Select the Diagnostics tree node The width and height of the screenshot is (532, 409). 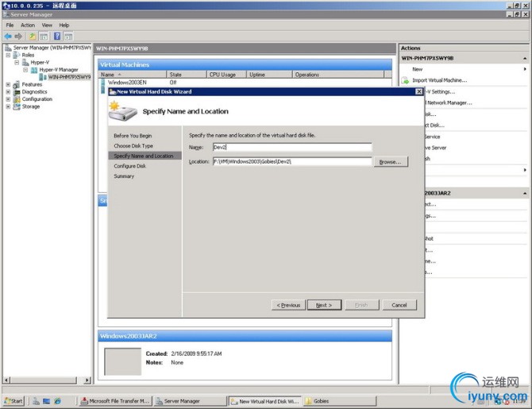click(x=34, y=91)
